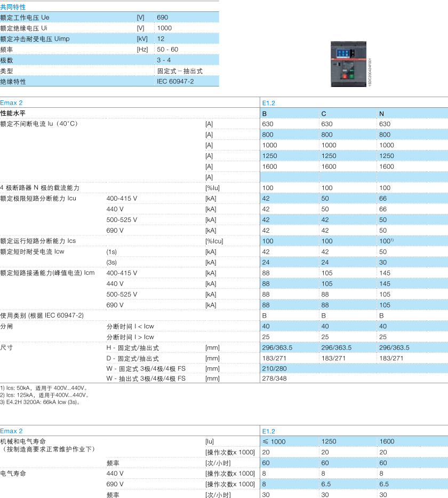Screen dimensions: 448x498
Task: Select the "H - 固定式/抽出式" dimension label
Action: pos(133,348)
